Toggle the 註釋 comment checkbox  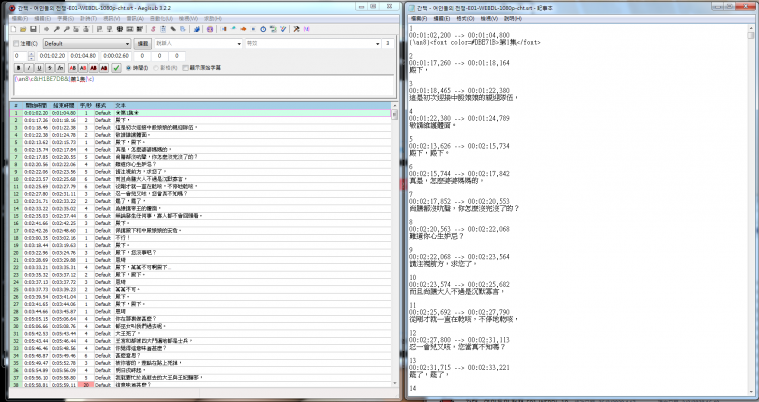coord(16,44)
